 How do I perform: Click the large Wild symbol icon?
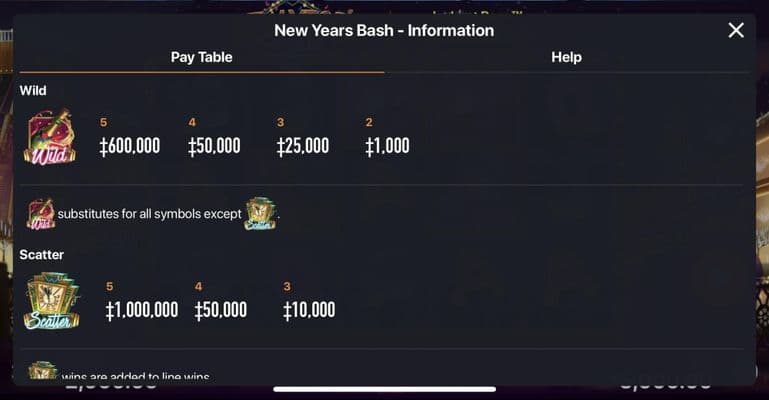49,140
